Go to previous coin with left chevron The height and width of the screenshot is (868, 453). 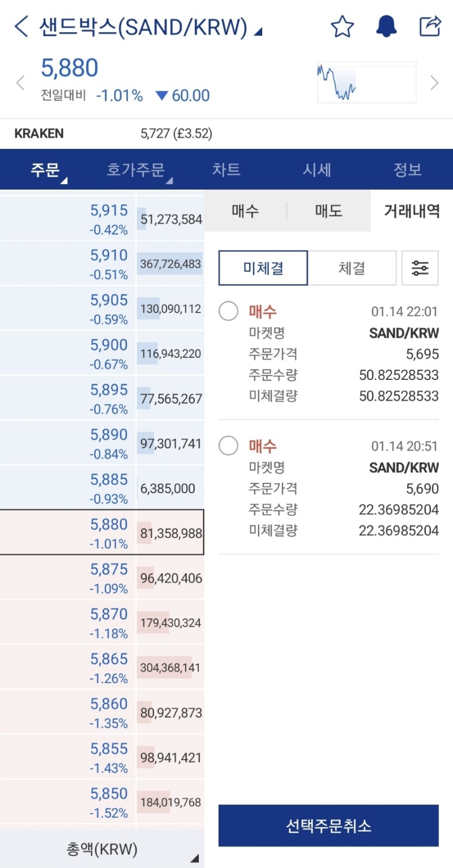pos(20,83)
